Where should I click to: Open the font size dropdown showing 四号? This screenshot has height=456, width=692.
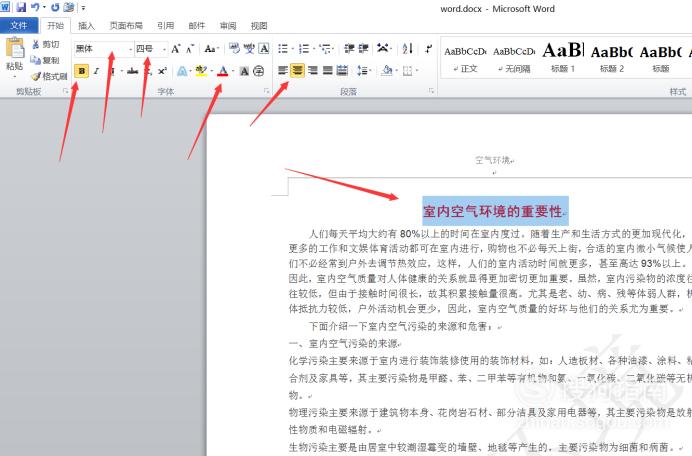pos(165,49)
